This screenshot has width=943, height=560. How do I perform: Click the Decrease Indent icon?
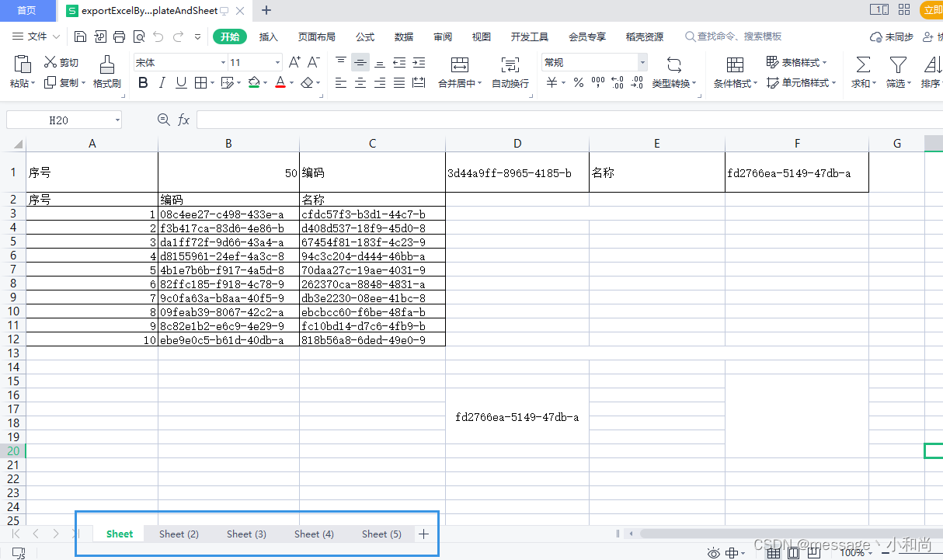[x=399, y=62]
